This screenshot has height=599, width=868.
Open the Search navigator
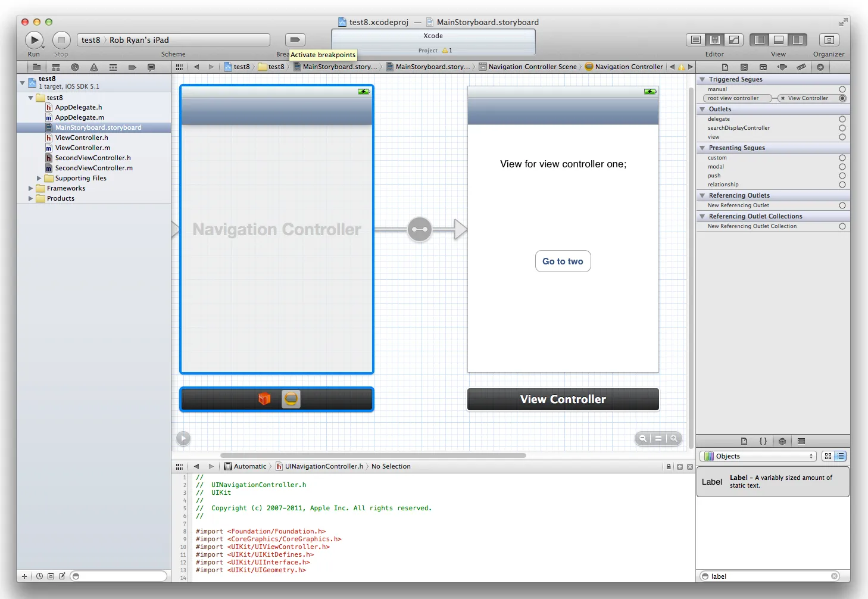[75, 67]
